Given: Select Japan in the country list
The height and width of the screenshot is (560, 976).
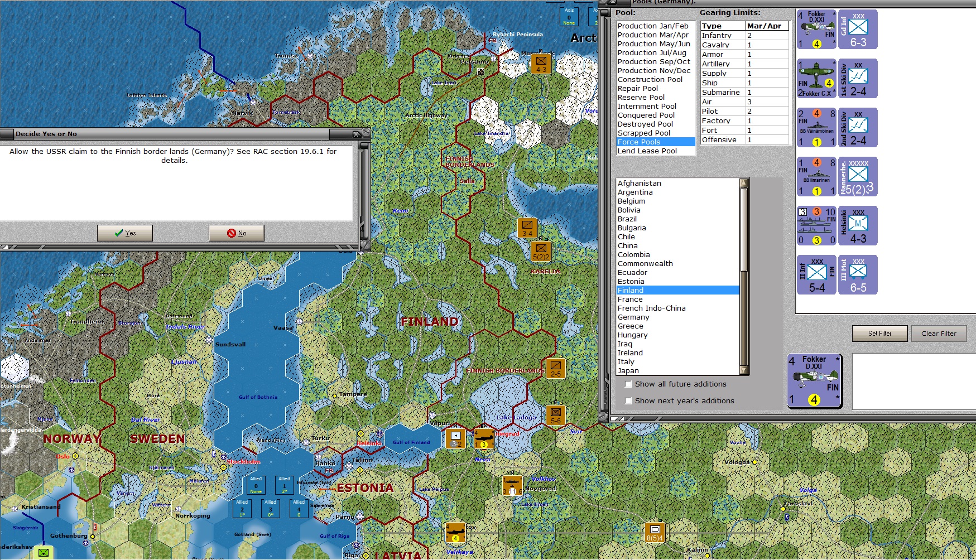Looking at the screenshot, I should click(x=678, y=371).
